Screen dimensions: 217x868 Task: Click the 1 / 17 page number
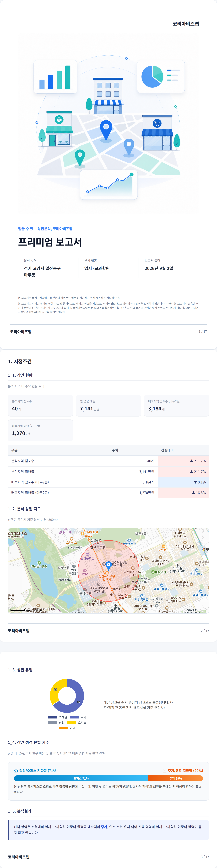coord(203,332)
